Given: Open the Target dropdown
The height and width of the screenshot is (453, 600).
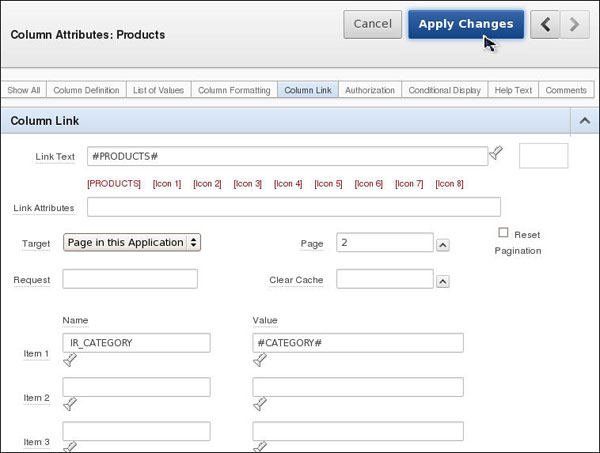Looking at the screenshot, I should [132, 242].
